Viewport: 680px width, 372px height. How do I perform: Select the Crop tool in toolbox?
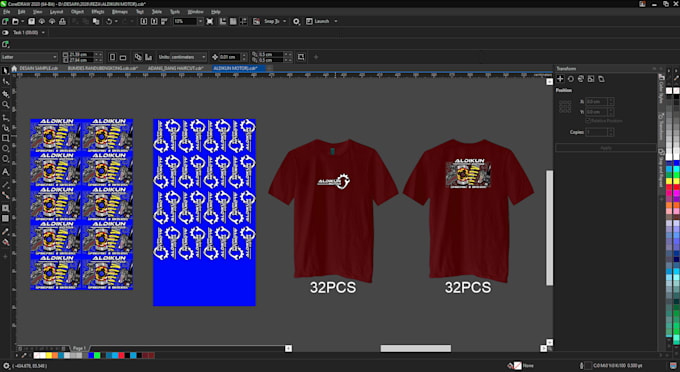click(5, 94)
